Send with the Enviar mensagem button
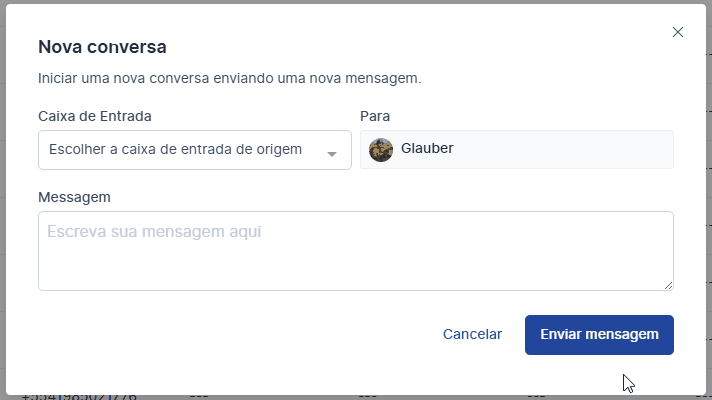Image resolution: width=712 pixels, height=400 pixels. point(599,335)
